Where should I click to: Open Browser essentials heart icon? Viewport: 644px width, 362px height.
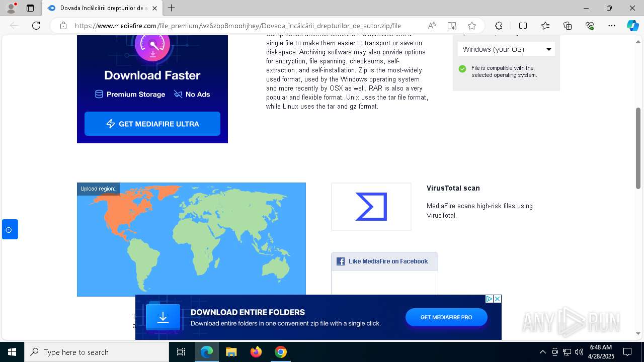click(x=590, y=26)
